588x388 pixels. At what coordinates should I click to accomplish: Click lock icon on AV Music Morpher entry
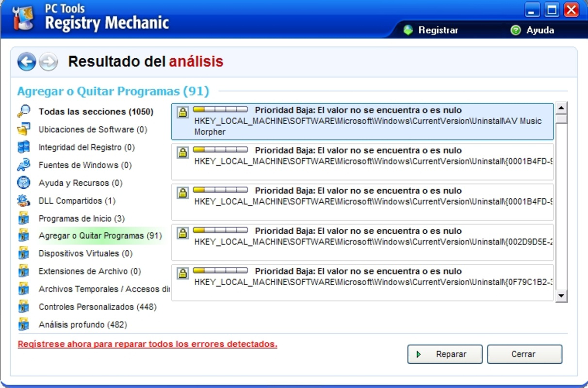(x=182, y=112)
